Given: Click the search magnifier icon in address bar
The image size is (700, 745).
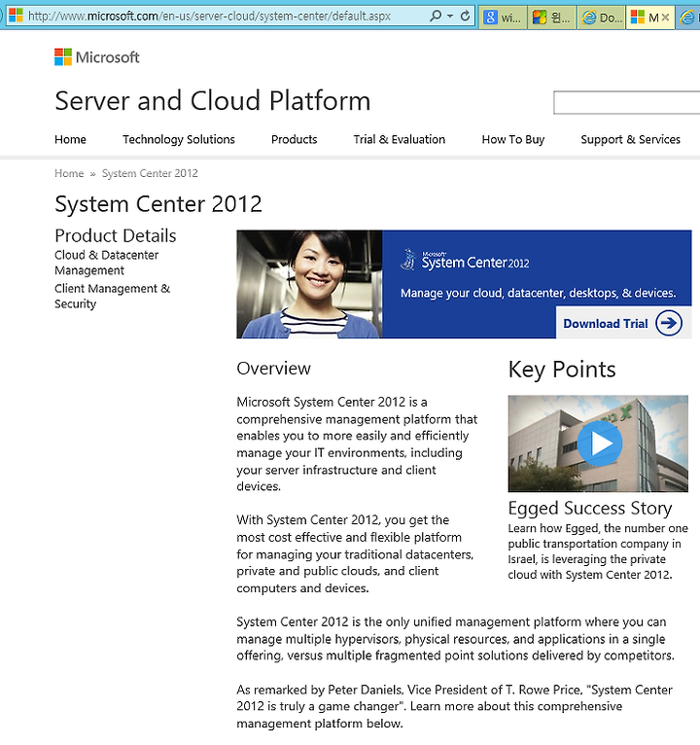Looking at the screenshot, I should tap(435, 17).
